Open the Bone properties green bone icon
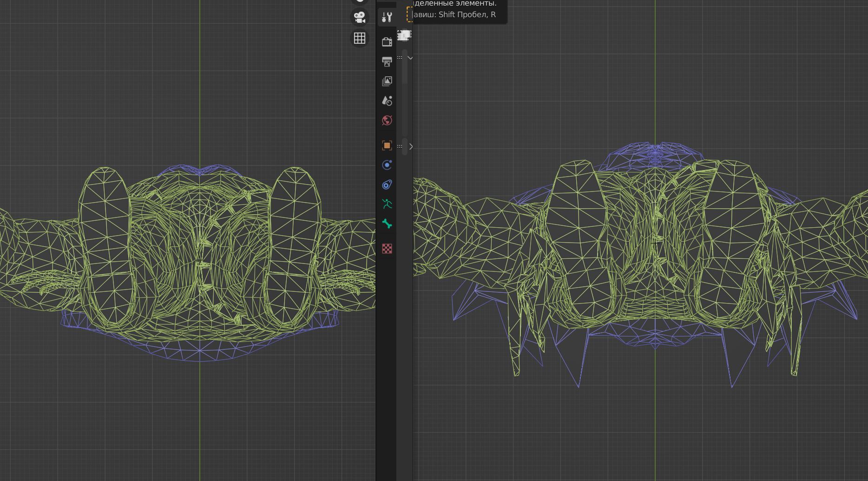Image resolution: width=868 pixels, height=481 pixels. click(387, 224)
